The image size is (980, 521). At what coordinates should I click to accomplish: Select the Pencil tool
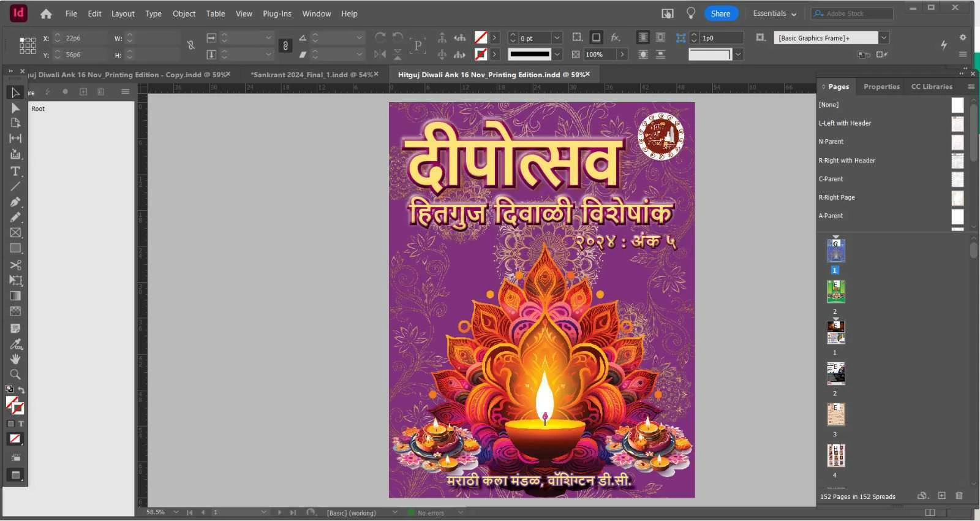(15, 217)
